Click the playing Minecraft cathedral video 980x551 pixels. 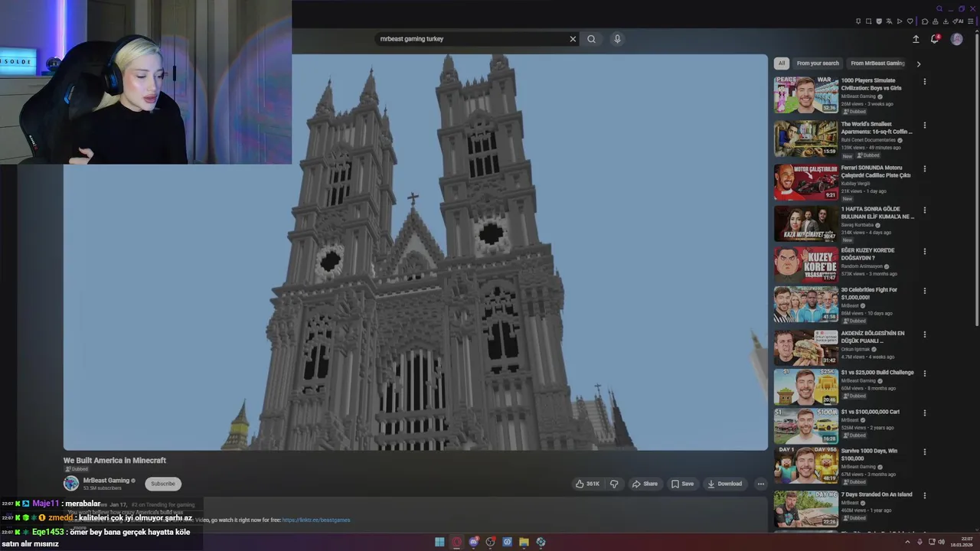coord(416,252)
